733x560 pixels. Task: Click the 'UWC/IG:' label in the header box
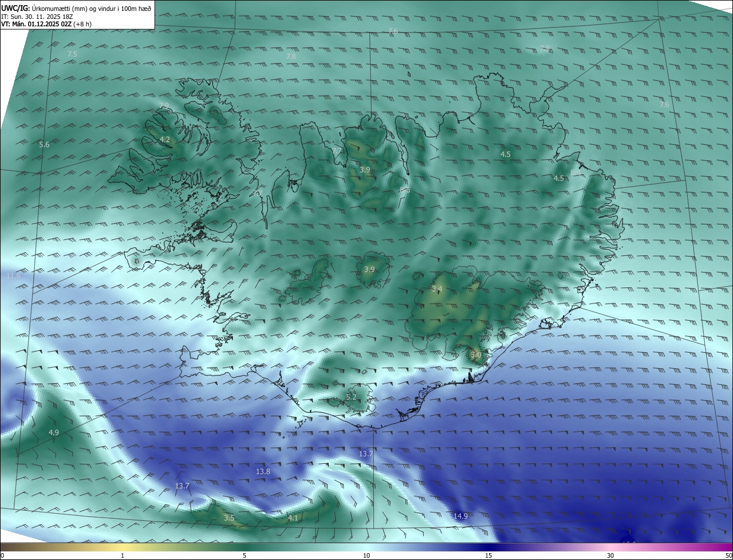15,8
